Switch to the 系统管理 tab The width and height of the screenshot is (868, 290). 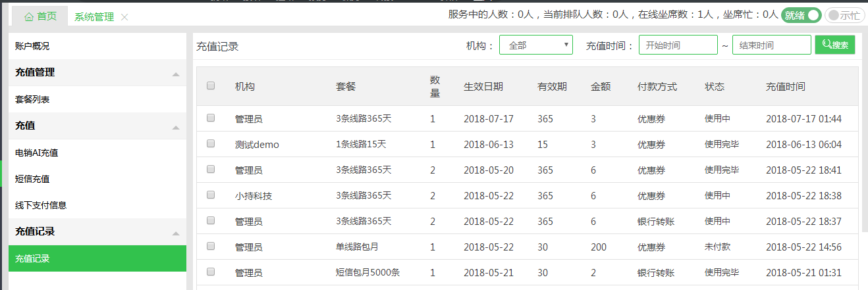pyautogui.click(x=94, y=16)
